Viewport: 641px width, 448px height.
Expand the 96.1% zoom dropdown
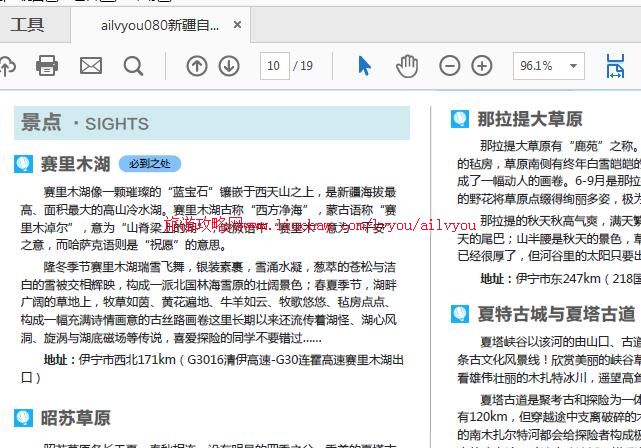pos(545,66)
